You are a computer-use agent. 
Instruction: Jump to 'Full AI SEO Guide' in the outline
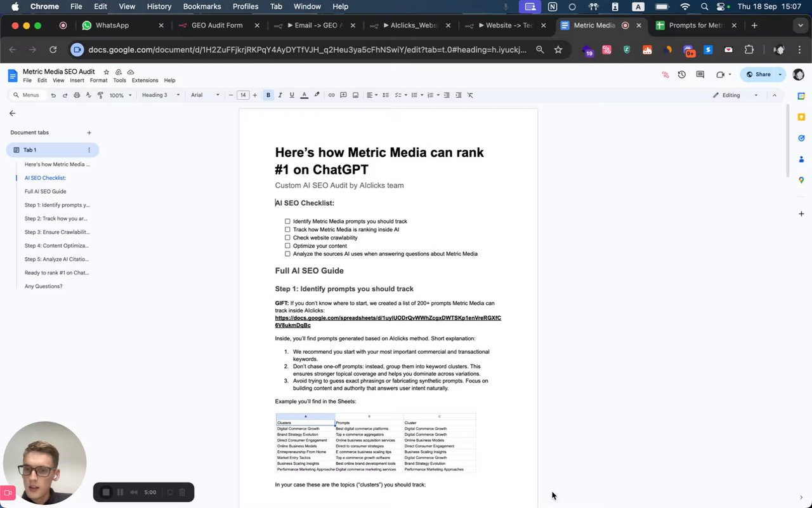pyautogui.click(x=45, y=191)
